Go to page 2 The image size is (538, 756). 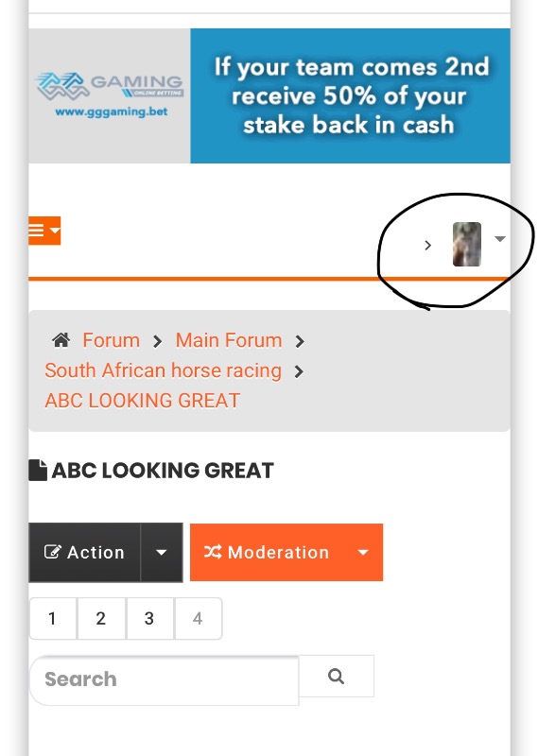101,619
